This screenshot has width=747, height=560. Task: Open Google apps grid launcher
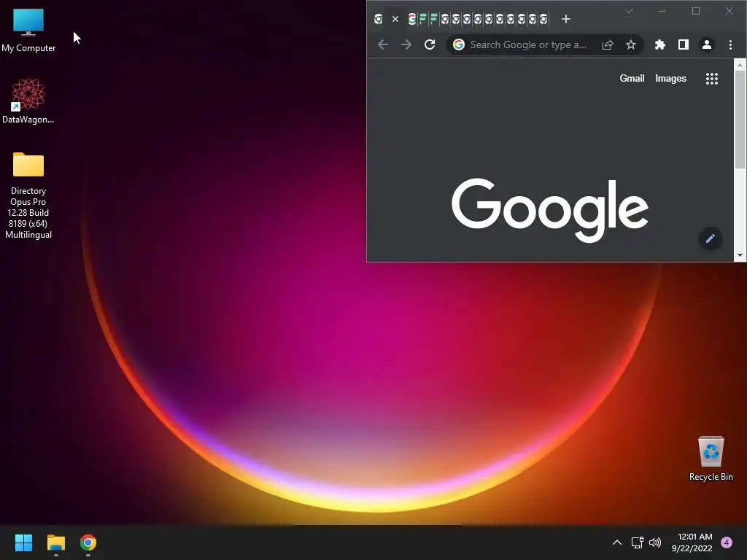click(x=712, y=79)
